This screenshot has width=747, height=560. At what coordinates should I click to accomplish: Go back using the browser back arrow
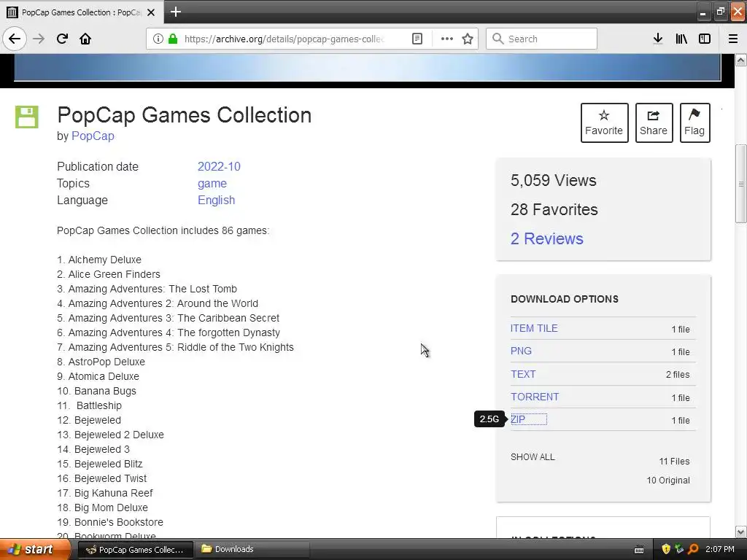(x=15, y=39)
